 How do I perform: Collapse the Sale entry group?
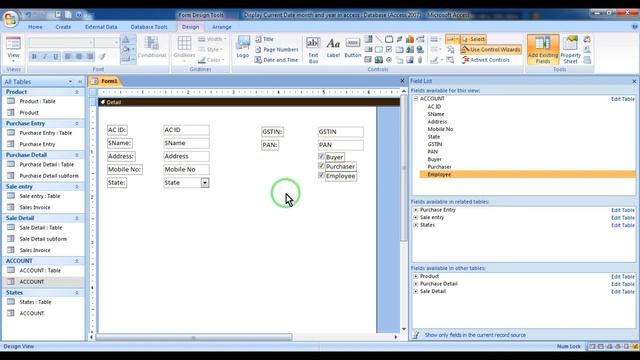(77, 187)
